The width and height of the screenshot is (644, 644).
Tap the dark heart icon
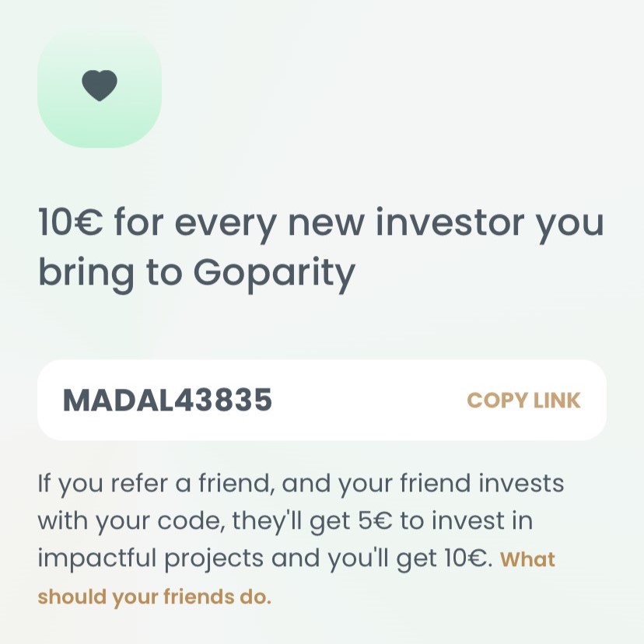pos(100,86)
